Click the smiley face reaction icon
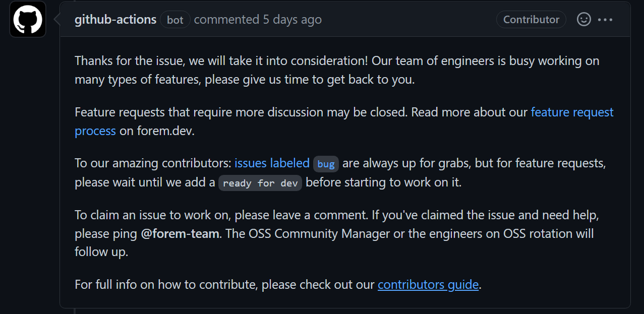The image size is (644, 314). tap(583, 19)
